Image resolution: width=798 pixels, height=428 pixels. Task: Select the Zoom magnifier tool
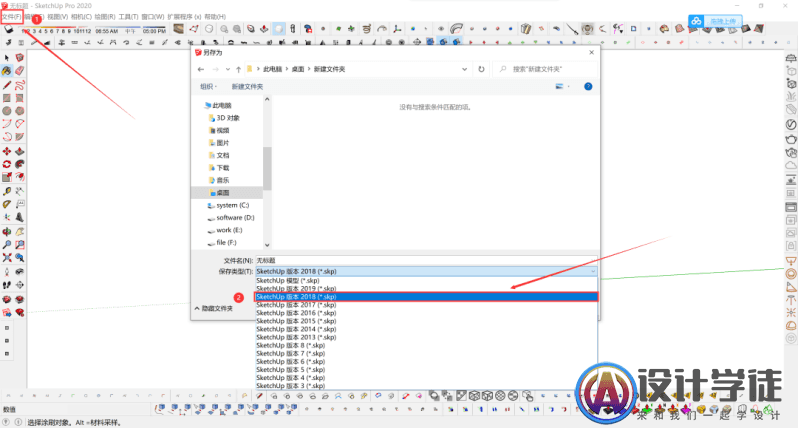click(x=7, y=245)
